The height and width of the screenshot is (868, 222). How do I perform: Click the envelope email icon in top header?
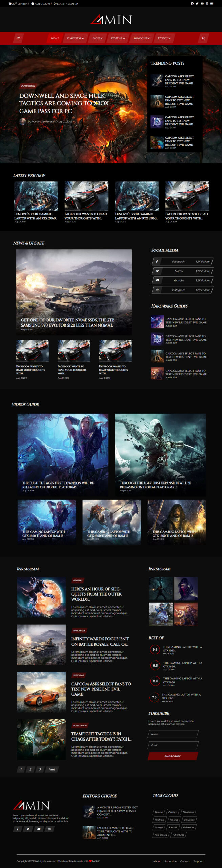pyautogui.click(x=212, y=4)
